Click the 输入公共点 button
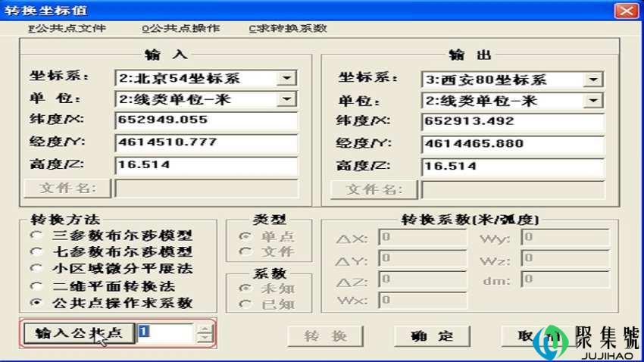Viewport: 644px width, 362px height. 79,334
